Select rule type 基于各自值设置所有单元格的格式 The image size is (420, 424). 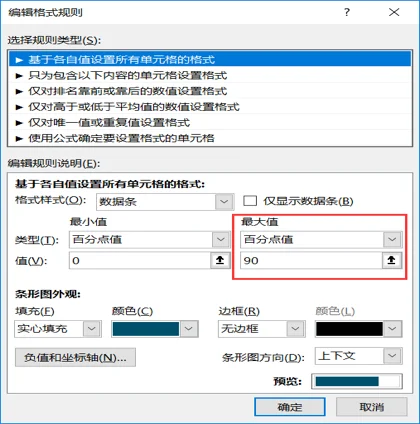click(210, 60)
